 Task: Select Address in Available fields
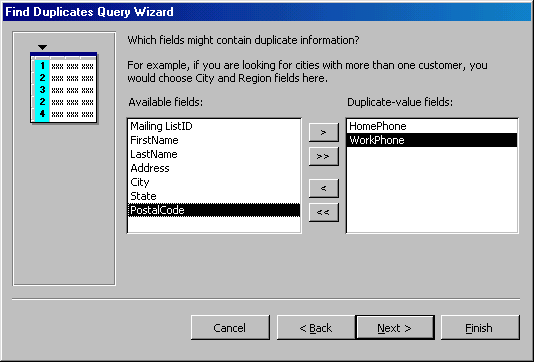[x=214, y=168]
